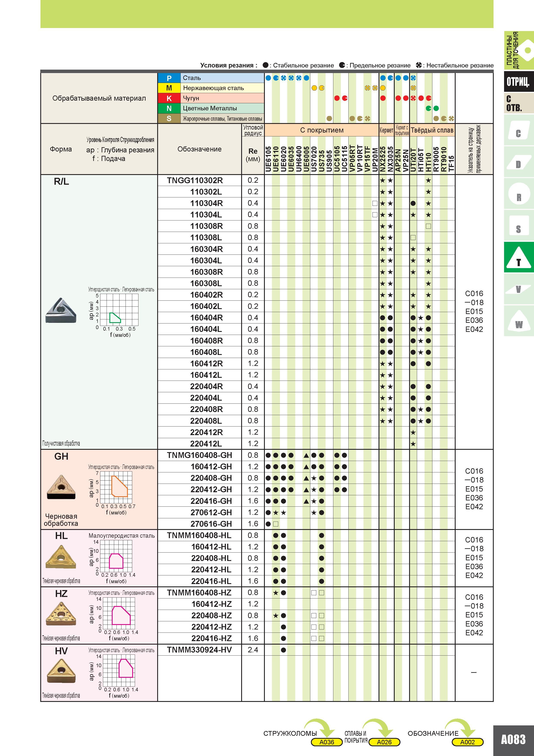This screenshot has width=534, height=756.
Task: Open the ПЛАСТИНЫ ДЛЯ ТОЧЕНИЯ side tab
Action: click(x=518, y=50)
